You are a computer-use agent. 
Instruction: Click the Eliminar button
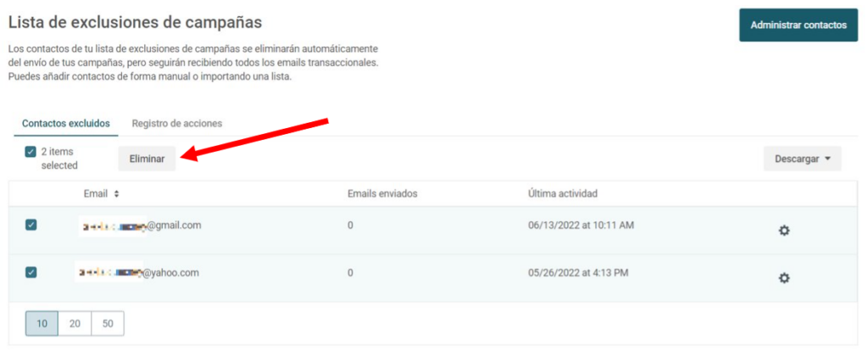[147, 159]
